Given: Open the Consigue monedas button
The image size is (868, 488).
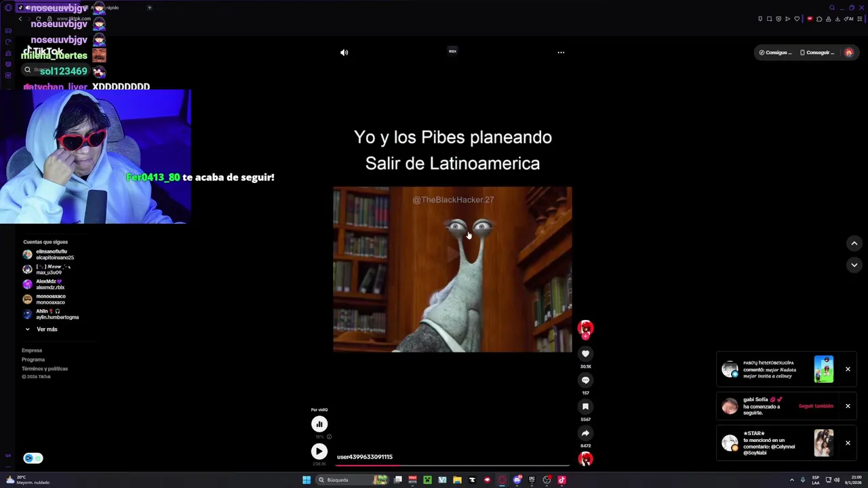Looking at the screenshot, I should [776, 52].
